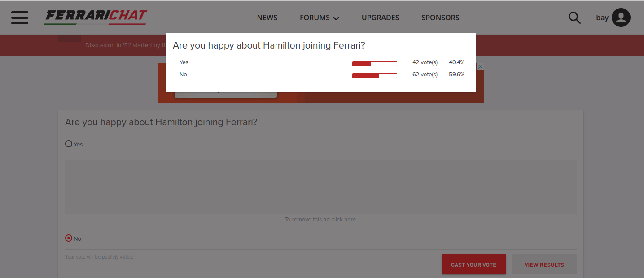This screenshot has width=644, height=278.
Task: Expand the FORUMS dropdown menu
Action: (320, 18)
